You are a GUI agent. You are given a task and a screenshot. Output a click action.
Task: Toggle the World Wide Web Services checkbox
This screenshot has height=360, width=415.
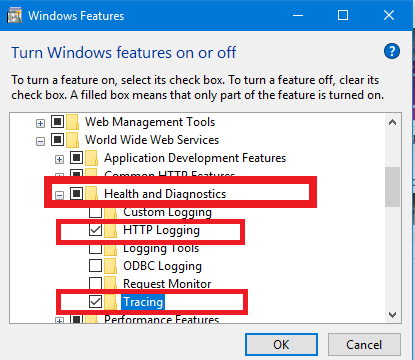click(57, 139)
